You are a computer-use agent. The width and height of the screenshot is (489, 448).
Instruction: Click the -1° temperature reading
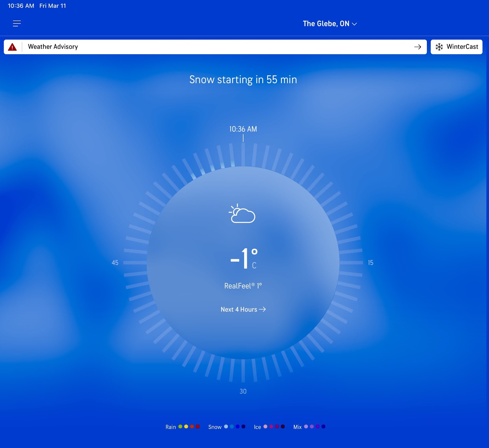244,259
